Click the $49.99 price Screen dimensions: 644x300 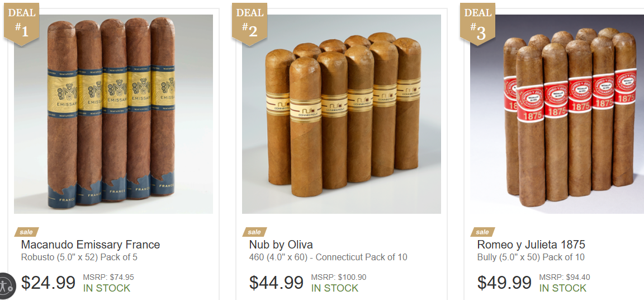point(504,283)
